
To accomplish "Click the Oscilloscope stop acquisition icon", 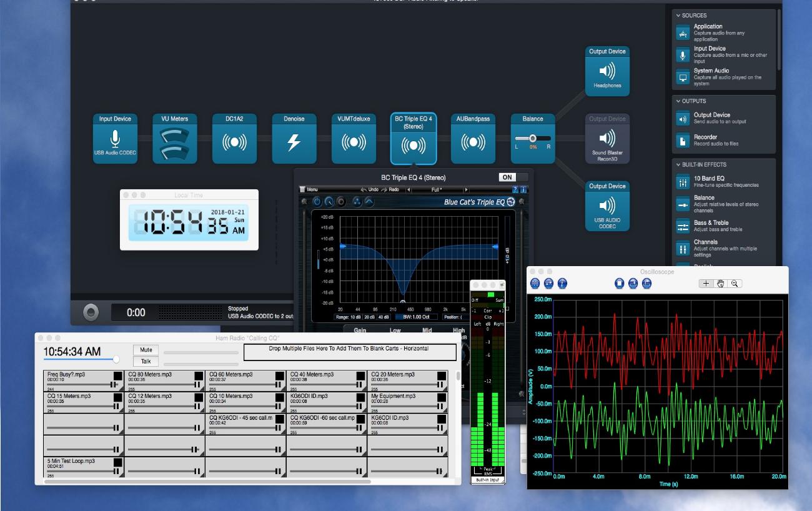I will coord(619,284).
